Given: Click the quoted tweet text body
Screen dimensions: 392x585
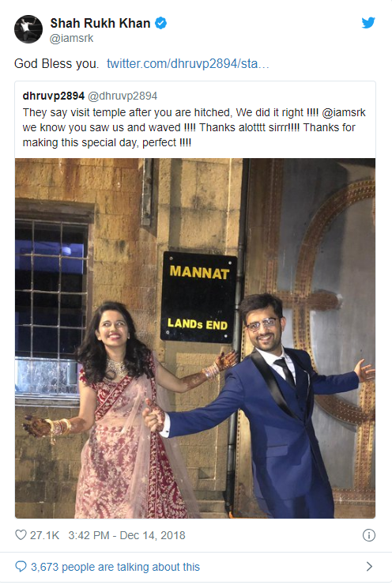Looking at the screenshot, I should click(194, 127).
